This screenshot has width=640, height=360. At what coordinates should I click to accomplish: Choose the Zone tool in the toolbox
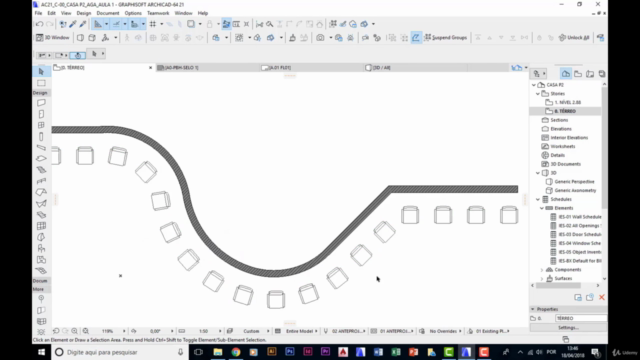pos(41,259)
